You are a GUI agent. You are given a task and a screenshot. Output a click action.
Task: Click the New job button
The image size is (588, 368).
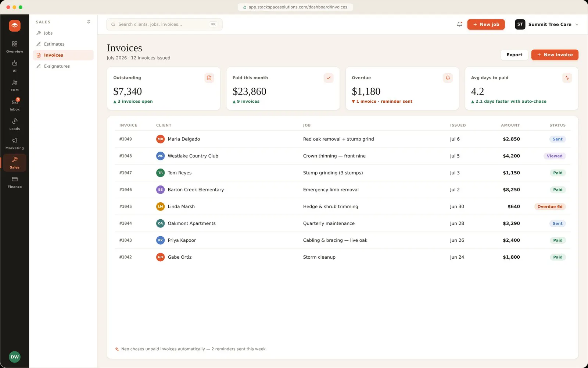[486, 24]
